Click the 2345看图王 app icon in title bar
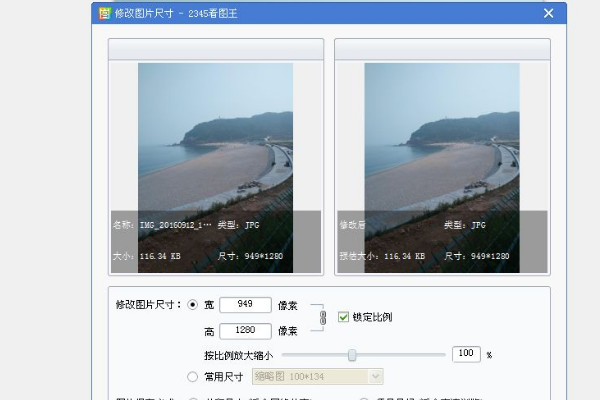 pos(105,13)
